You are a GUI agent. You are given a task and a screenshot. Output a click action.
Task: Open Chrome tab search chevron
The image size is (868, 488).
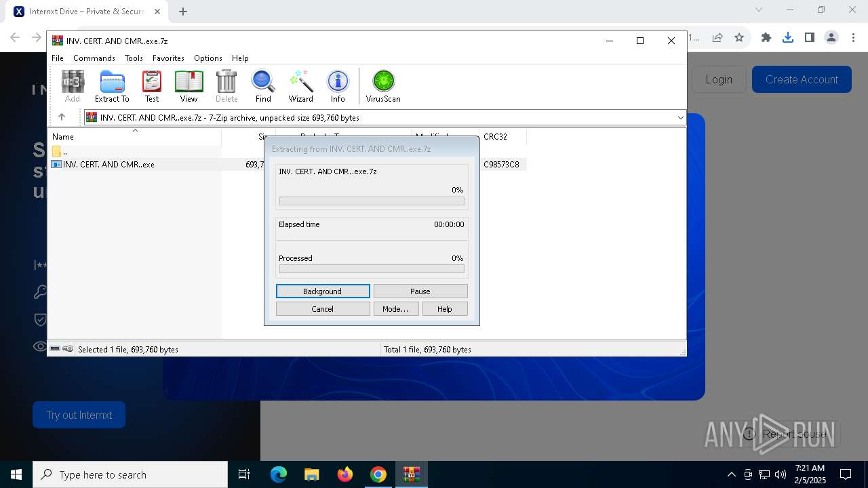pos(759,9)
